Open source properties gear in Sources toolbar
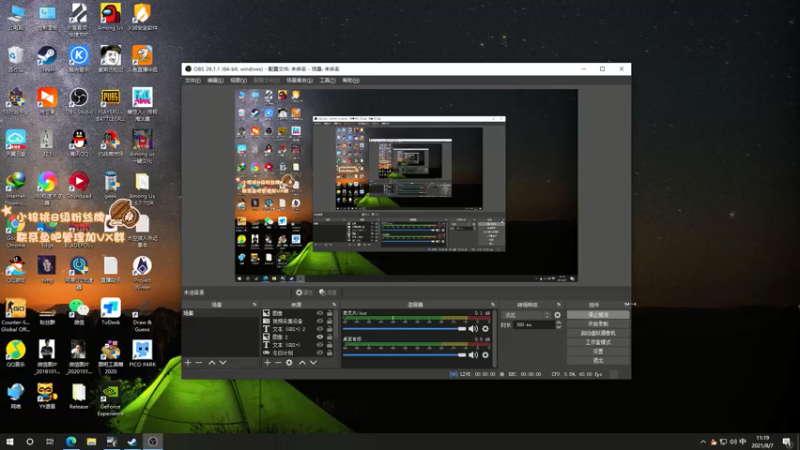The height and width of the screenshot is (450, 800). [289, 362]
